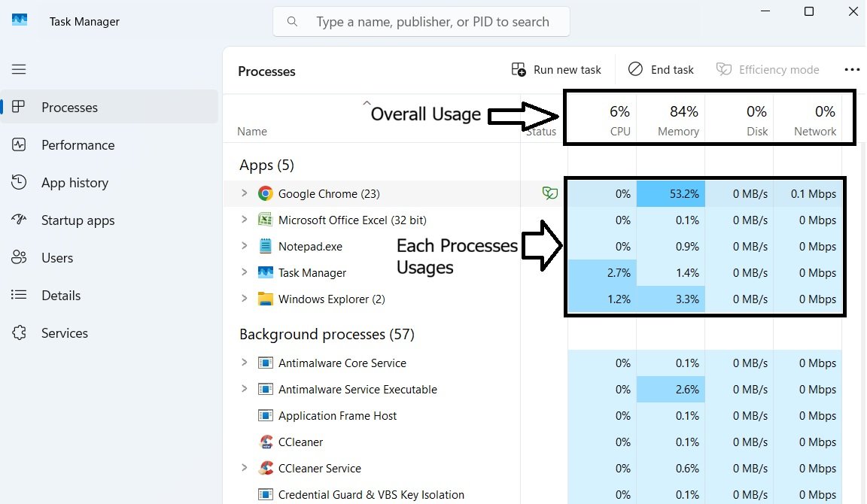Screen dimensions: 867x504
Task: Click the Task Manager app logo
Action: 20,20
